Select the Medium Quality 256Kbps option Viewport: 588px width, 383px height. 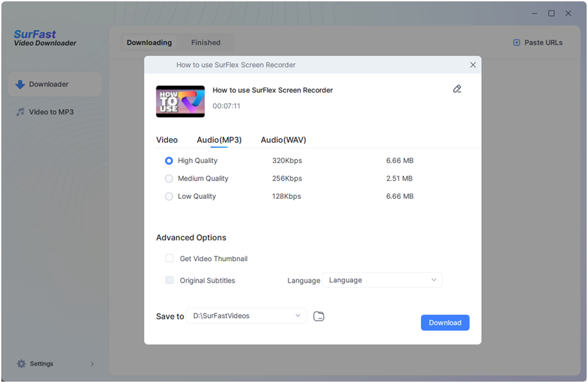pyautogui.click(x=169, y=179)
